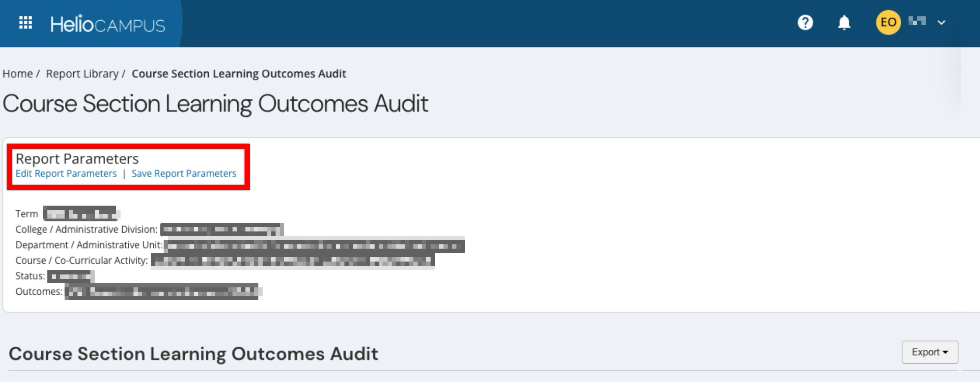
Task: Click the blurred Status value
Action: 70,276
